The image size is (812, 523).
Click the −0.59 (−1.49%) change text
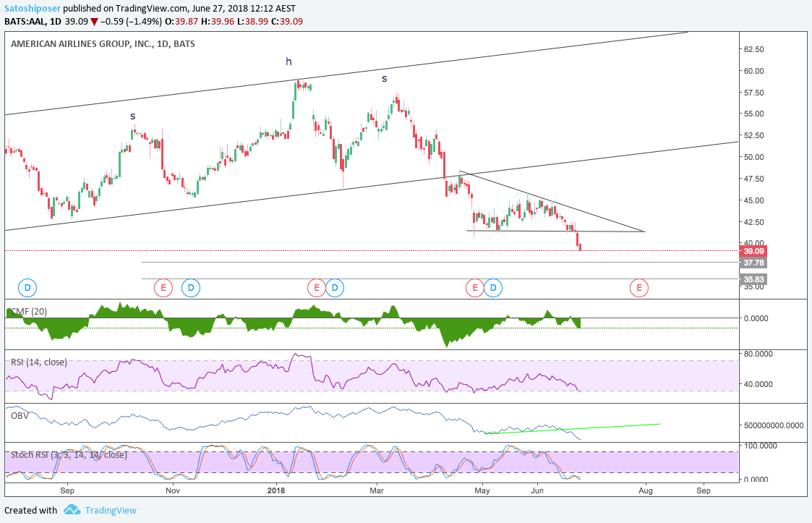coord(130,22)
